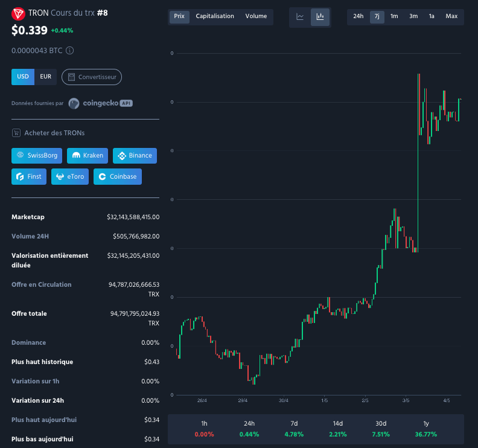The height and width of the screenshot is (448, 478).
Task: Set chart range to 1m
Action: (x=394, y=16)
